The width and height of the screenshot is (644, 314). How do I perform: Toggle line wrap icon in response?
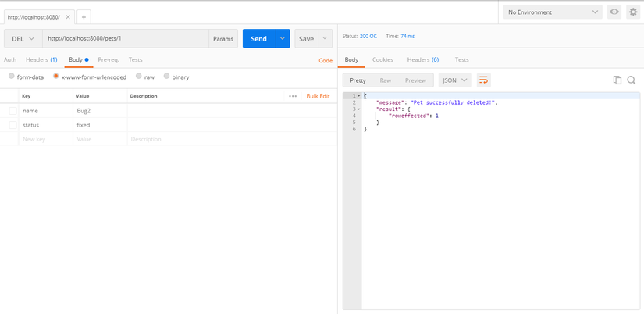[484, 80]
